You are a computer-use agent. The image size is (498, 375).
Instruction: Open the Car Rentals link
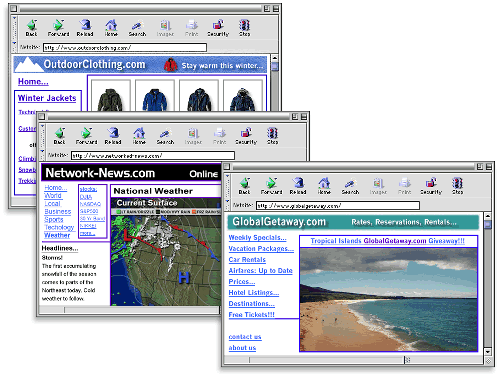(247, 260)
